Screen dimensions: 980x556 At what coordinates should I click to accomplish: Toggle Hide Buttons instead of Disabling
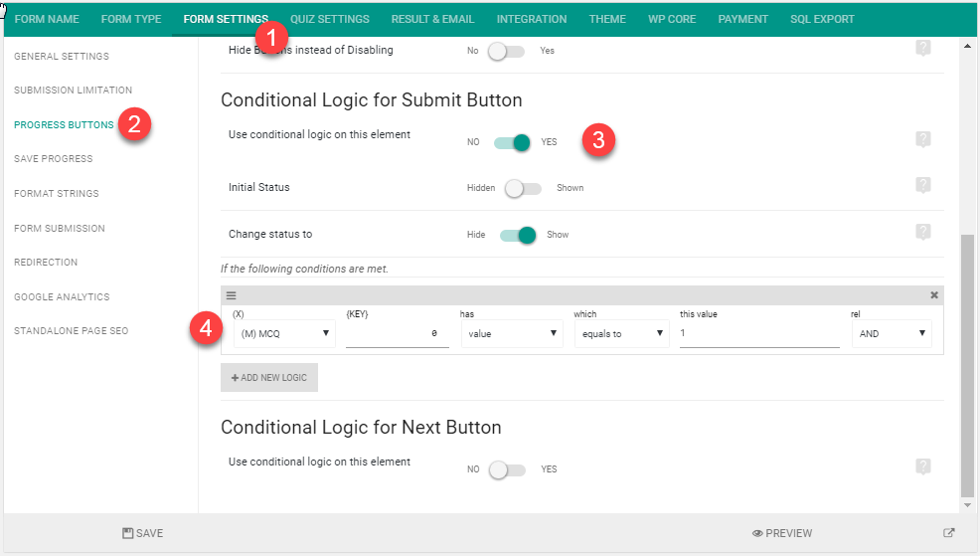pyautogui.click(x=506, y=51)
